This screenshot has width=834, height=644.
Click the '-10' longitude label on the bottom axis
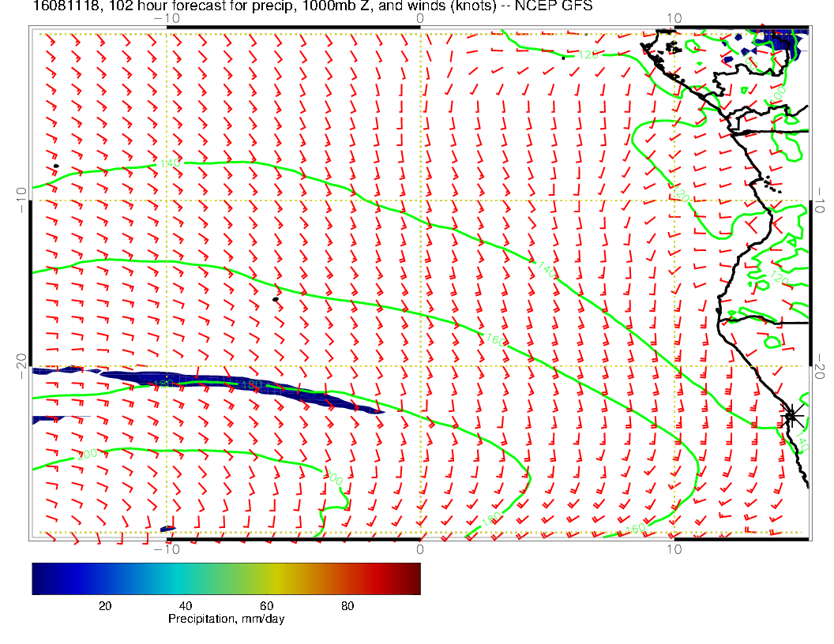[x=164, y=549]
